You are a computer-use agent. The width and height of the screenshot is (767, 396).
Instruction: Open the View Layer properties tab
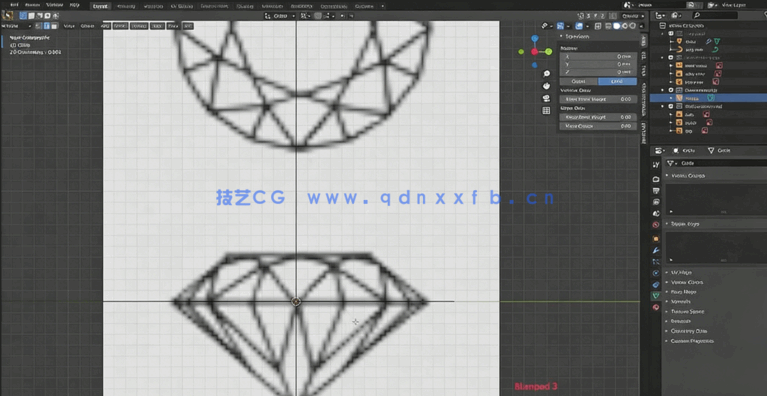(656, 202)
